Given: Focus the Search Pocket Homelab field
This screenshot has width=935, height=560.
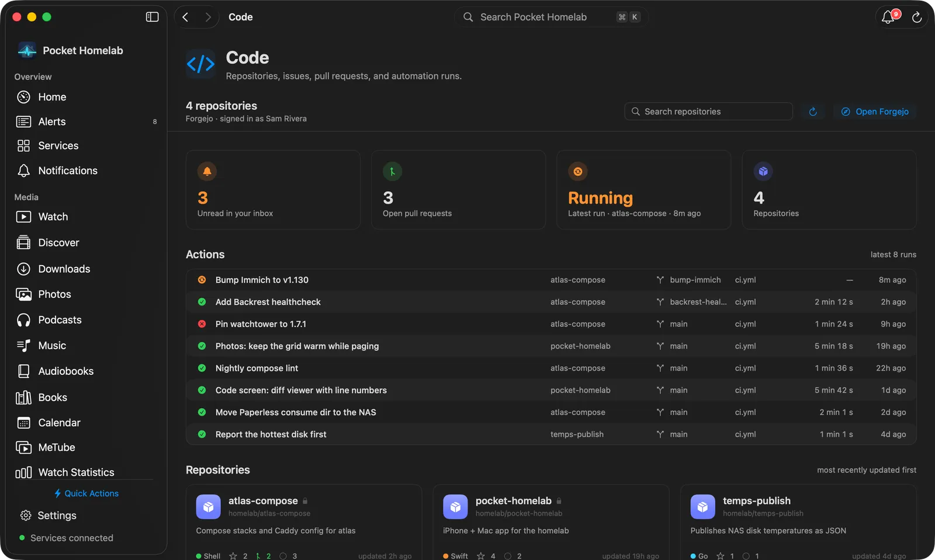Looking at the screenshot, I should tap(550, 17).
